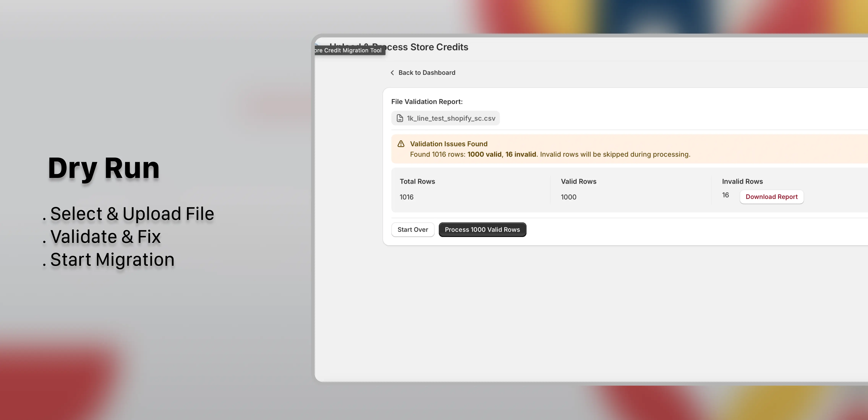Image resolution: width=868 pixels, height=420 pixels.
Task: Click the document icon beside 1k_line_test_shopify_sc.csv
Action: click(x=400, y=118)
